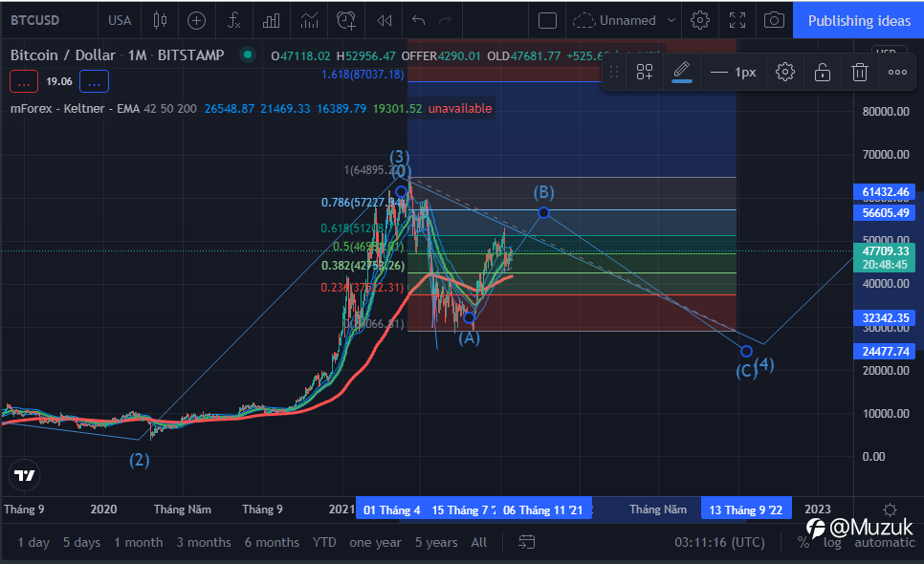Change candlestick chart style
Screen dimensions: 924x564
click(x=160, y=20)
